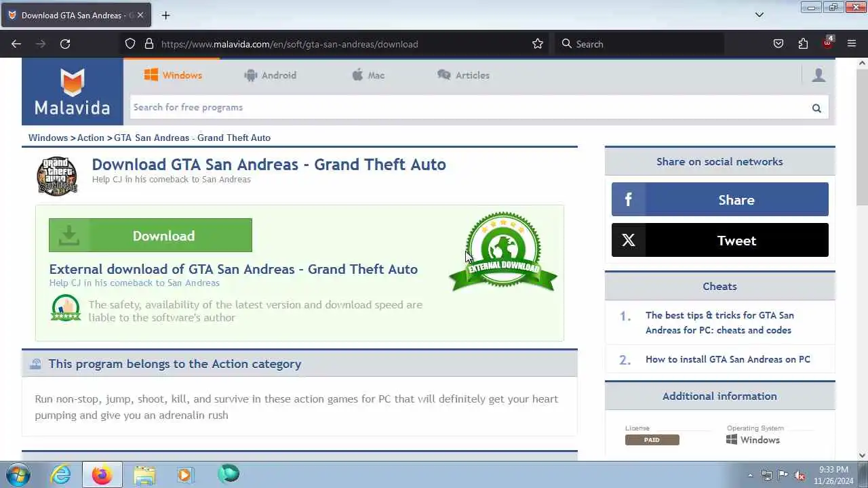Open the Windows Start button
This screenshot has height=488, width=868.
[17, 474]
